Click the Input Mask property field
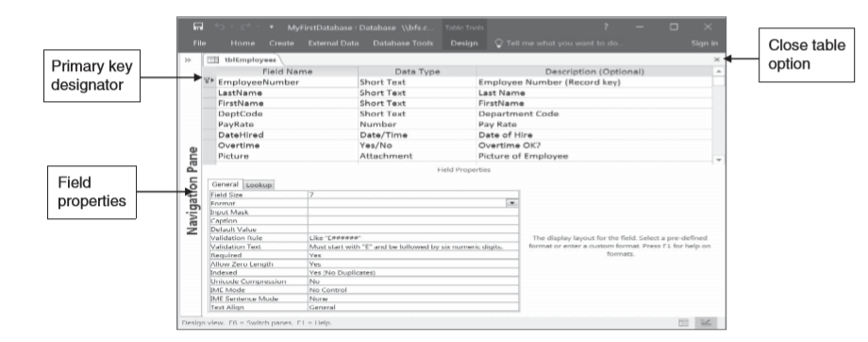 (413, 213)
